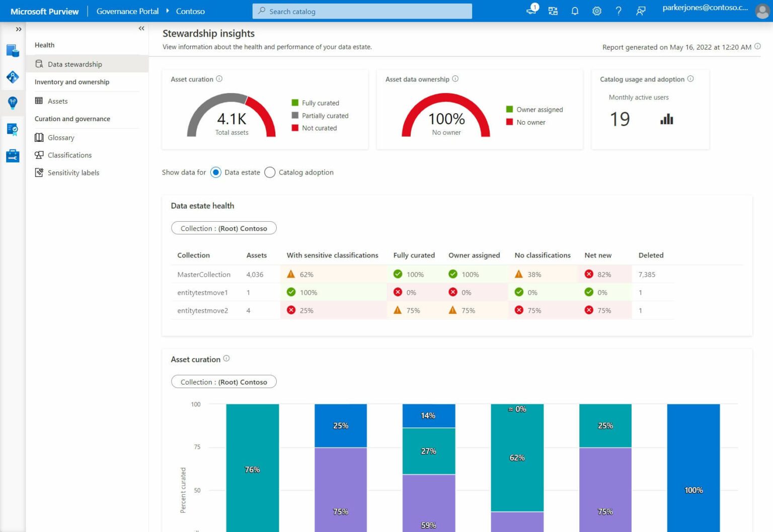This screenshot has width=773, height=532.
Task: Select the Insights lightbulb icon
Action: 12,103
